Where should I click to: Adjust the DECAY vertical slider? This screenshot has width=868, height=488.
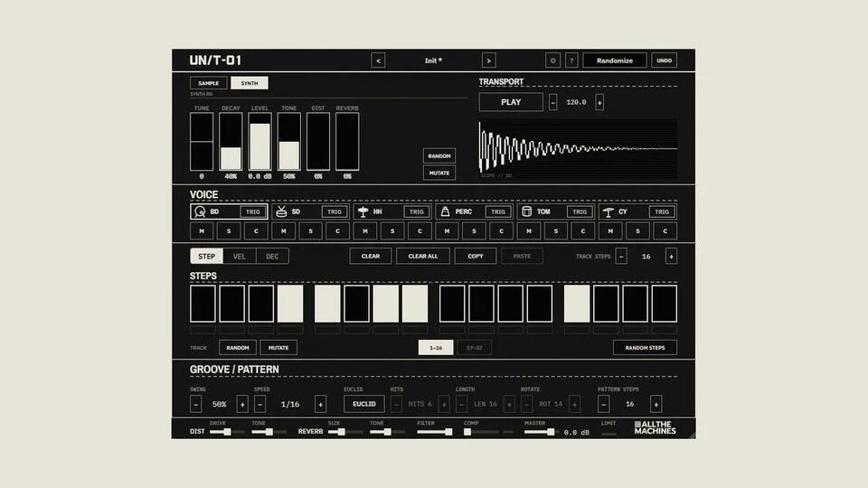(231, 142)
